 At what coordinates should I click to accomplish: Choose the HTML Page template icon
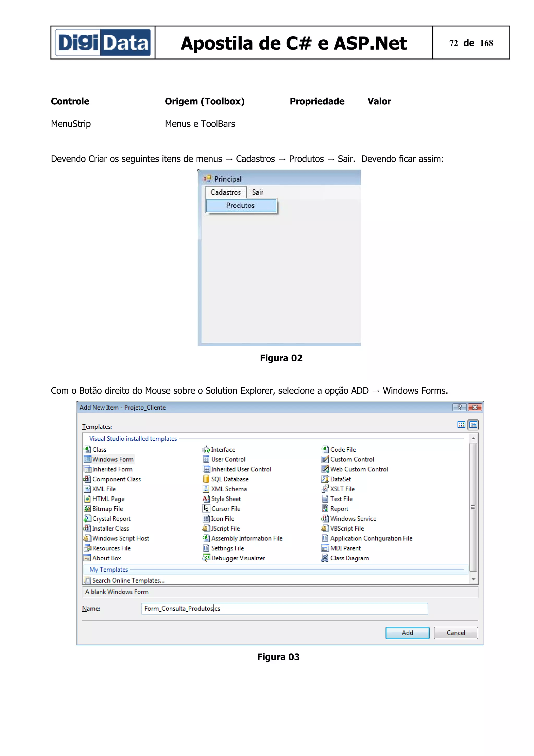(87, 499)
